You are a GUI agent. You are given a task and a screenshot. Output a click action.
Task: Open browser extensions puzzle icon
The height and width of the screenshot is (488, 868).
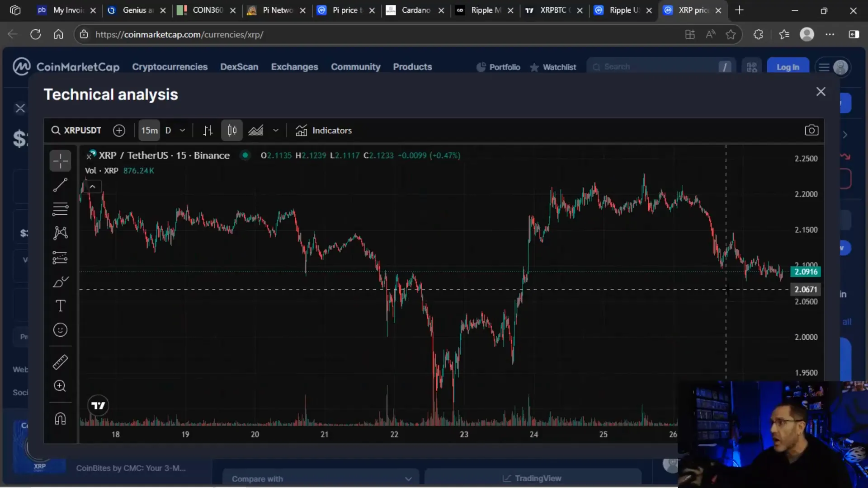[758, 34]
